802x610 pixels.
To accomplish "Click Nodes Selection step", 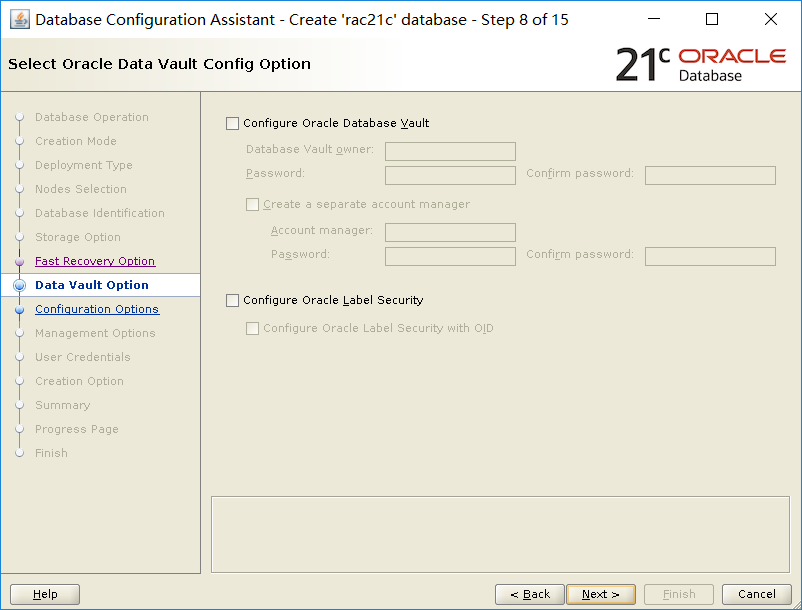I will click(x=81, y=189).
